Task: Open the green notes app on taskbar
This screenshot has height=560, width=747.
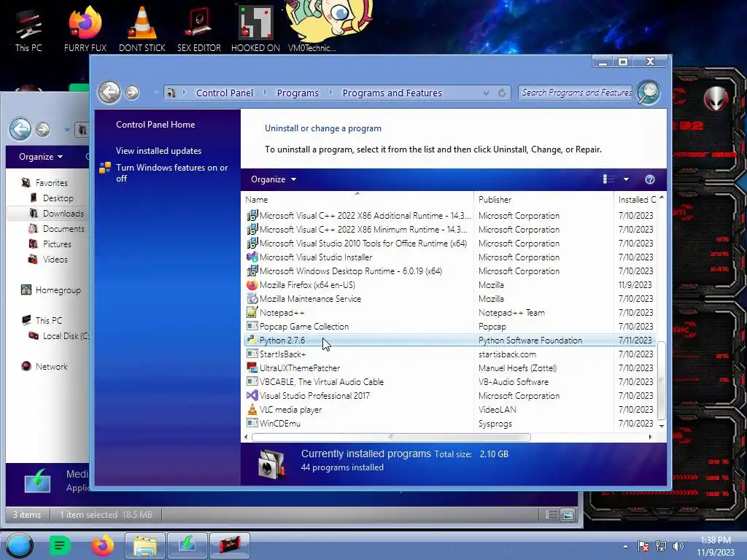Action: point(60,545)
